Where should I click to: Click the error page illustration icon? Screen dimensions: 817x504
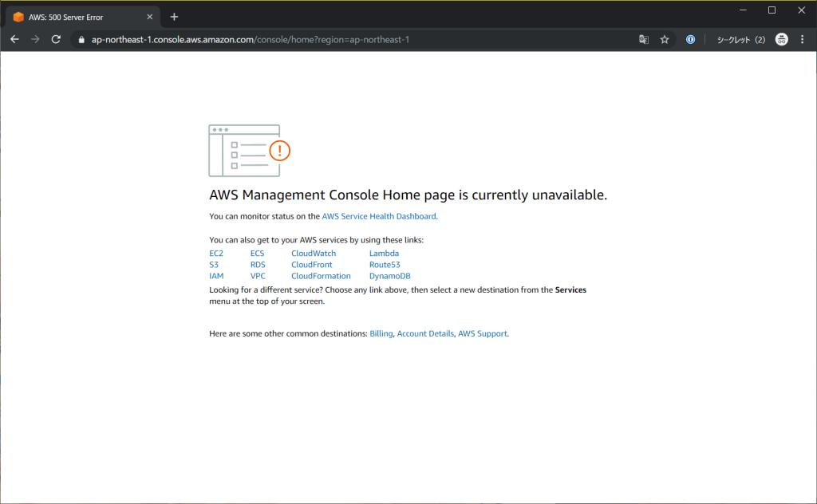(249, 151)
